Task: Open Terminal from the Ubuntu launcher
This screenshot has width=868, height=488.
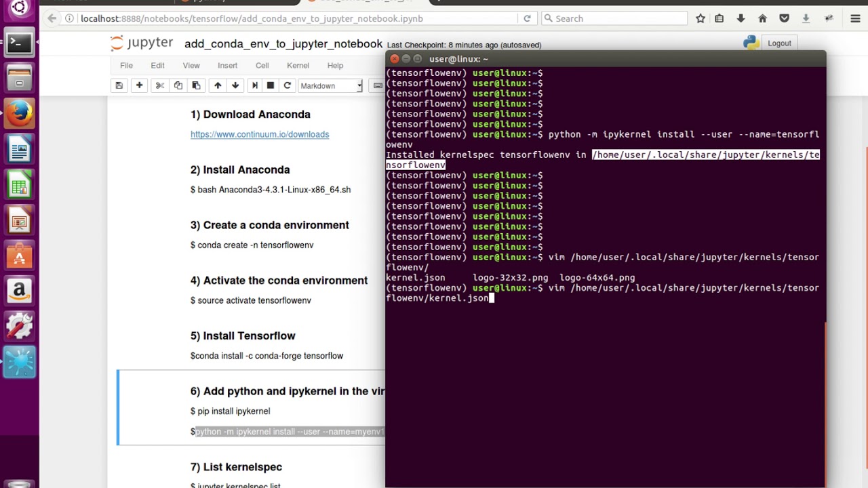Action: point(19,43)
